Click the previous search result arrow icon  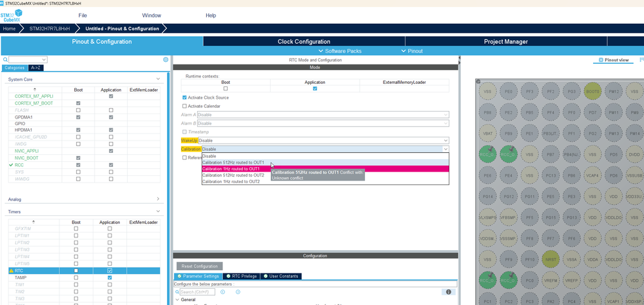click(222, 292)
